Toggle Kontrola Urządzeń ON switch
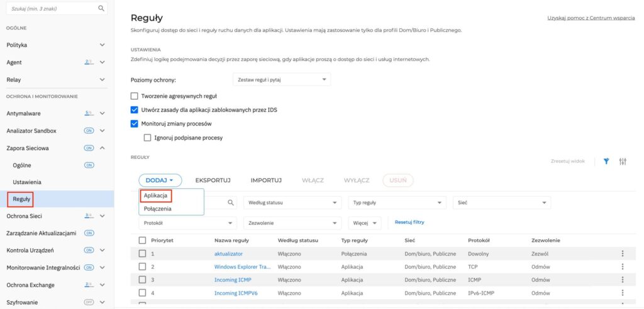644x309 pixels. pyautogui.click(x=89, y=251)
